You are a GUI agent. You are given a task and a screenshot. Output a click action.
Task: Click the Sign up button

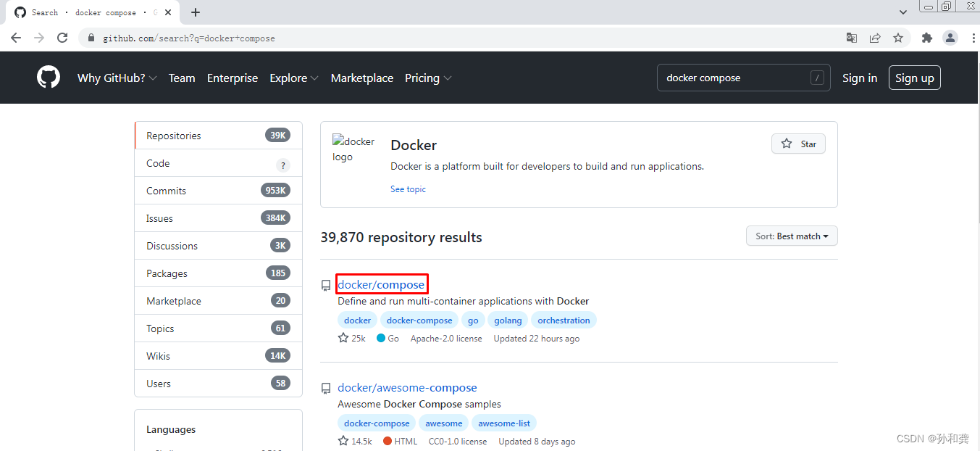coord(914,78)
